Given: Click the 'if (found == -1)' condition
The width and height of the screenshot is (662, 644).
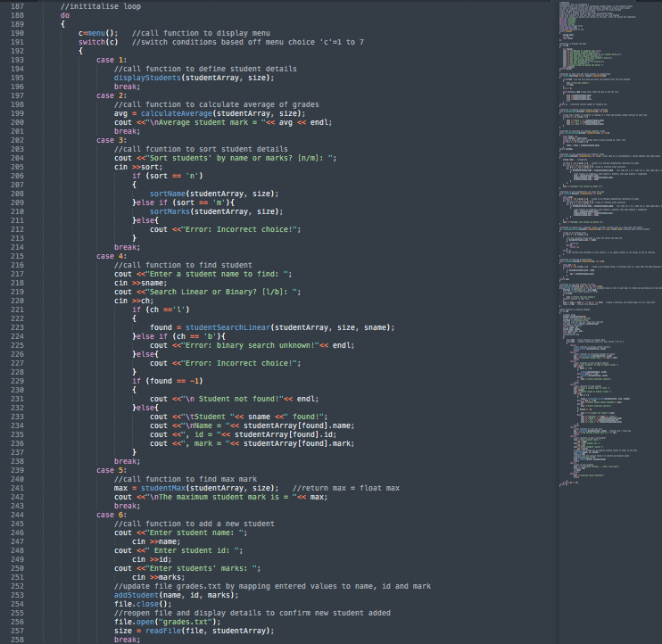Looking at the screenshot, I should [x=168, y=381].
